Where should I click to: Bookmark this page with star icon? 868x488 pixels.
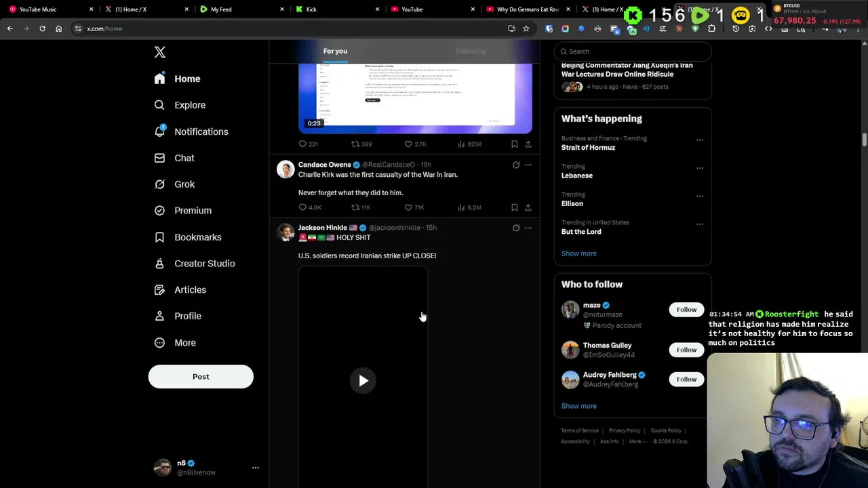point(526,28)
